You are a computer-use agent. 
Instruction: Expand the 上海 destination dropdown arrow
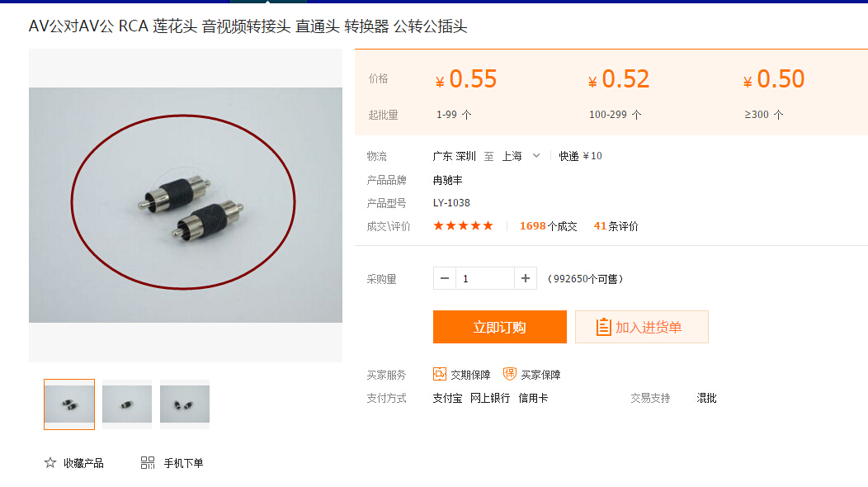click(x=535, y=156)
